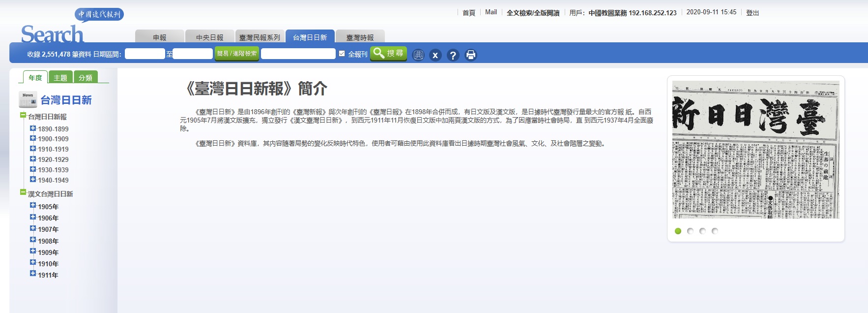This screenshot has width=868, height=313.
Task: Switch to the 申報 tab
Action: [159, 37]
